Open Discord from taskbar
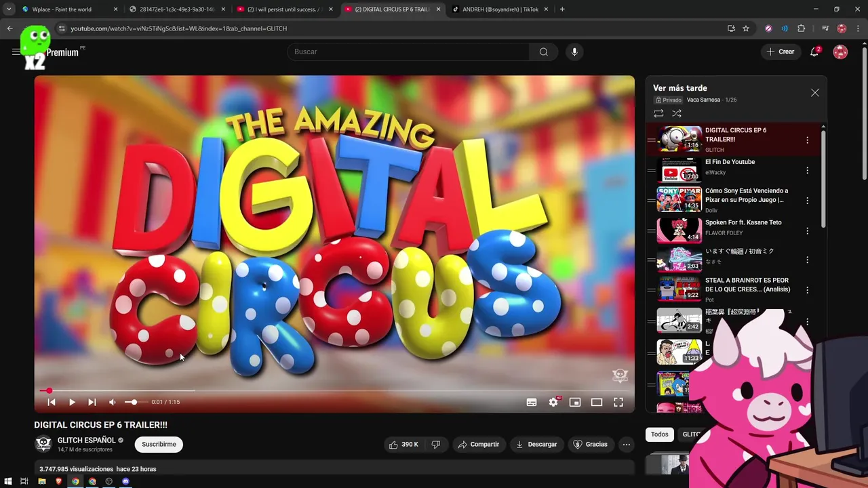 (x=125, y=481)
